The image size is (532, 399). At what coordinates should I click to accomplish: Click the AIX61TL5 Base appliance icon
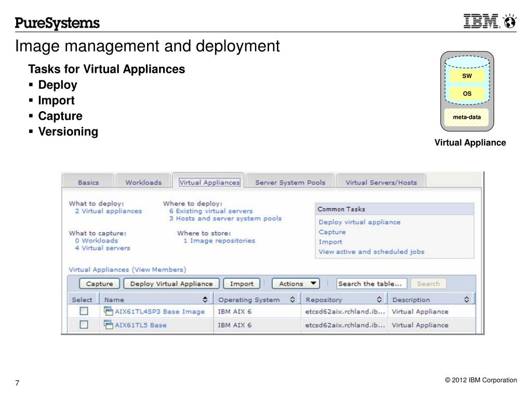pyautogui.click(x=108, y=325)
